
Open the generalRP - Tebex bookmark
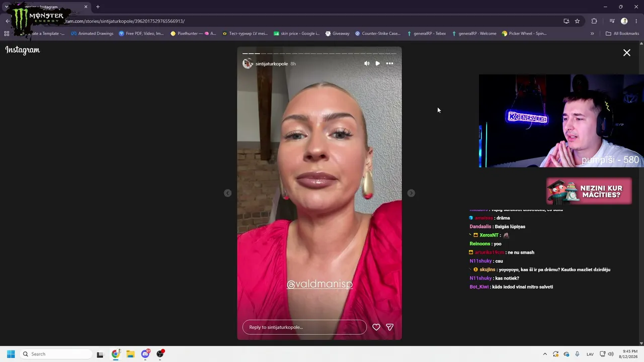pyautogui.click(x=427, y=34)
